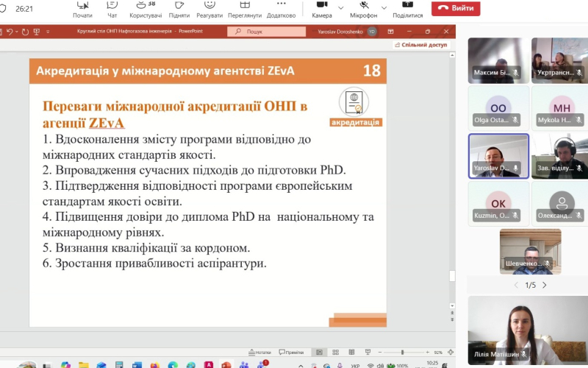Click the undo icon in PowerPoint title bar

(10, 32)
